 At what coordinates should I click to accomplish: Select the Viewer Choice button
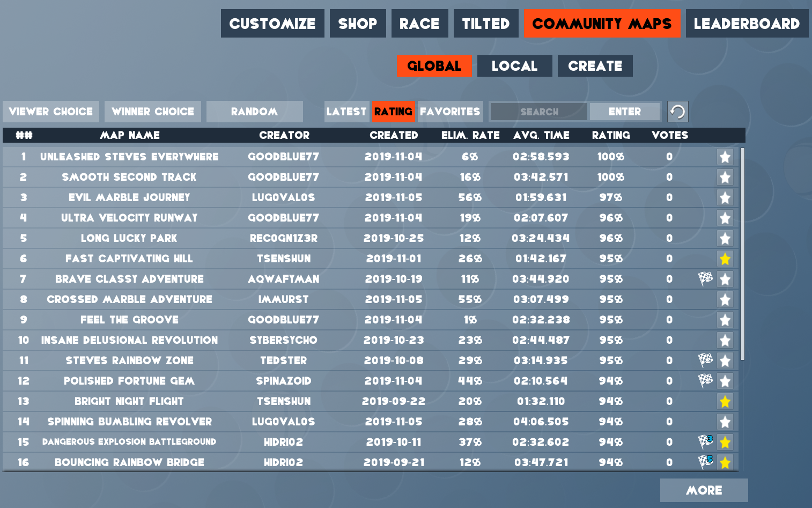point(51,112)
